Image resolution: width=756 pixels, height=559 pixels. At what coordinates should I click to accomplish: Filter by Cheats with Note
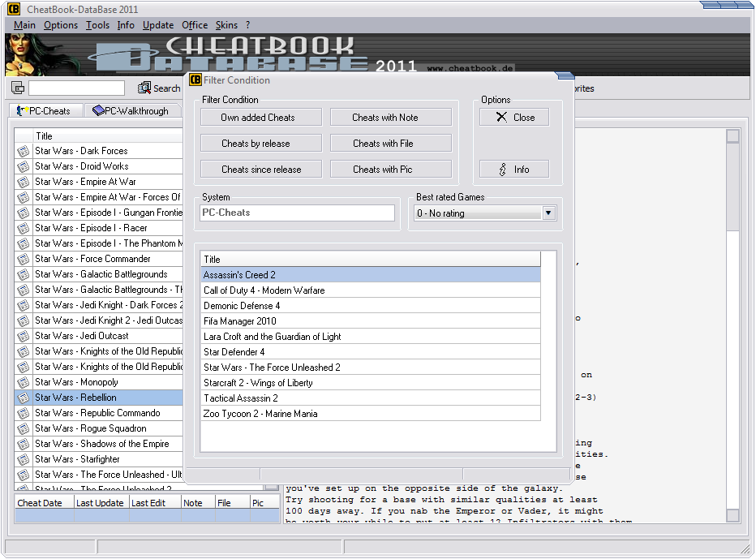coord(390,118)
